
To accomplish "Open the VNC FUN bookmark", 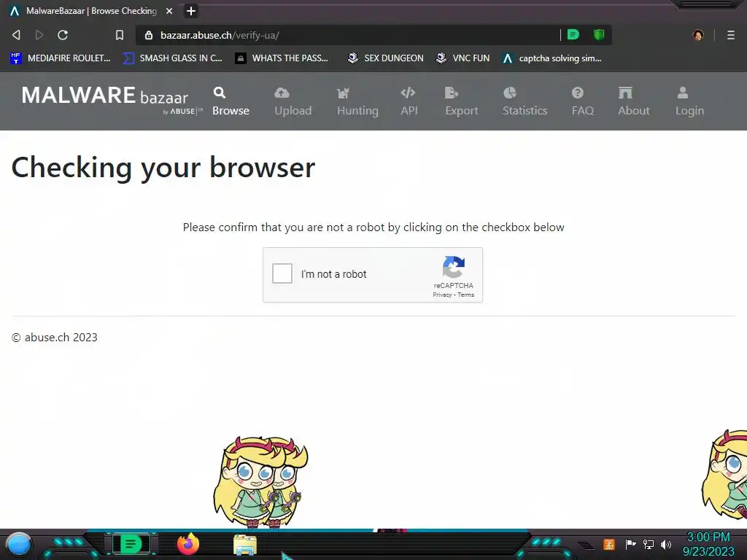I will [x=463, y=58].
